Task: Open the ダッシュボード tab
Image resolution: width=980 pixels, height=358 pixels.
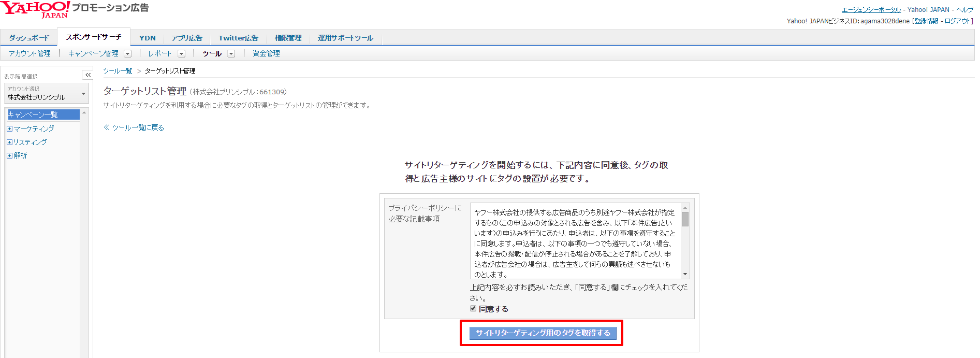Action: (x=29, y=38)
